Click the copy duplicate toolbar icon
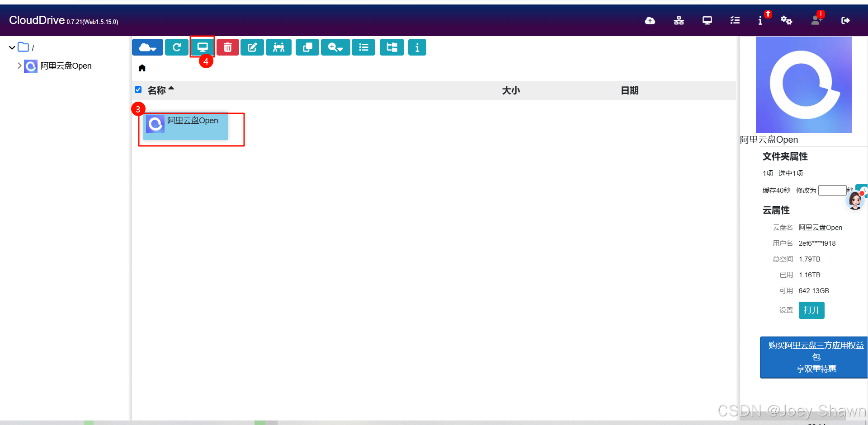Viewport: 868px width, 425px height. (307, 47)
